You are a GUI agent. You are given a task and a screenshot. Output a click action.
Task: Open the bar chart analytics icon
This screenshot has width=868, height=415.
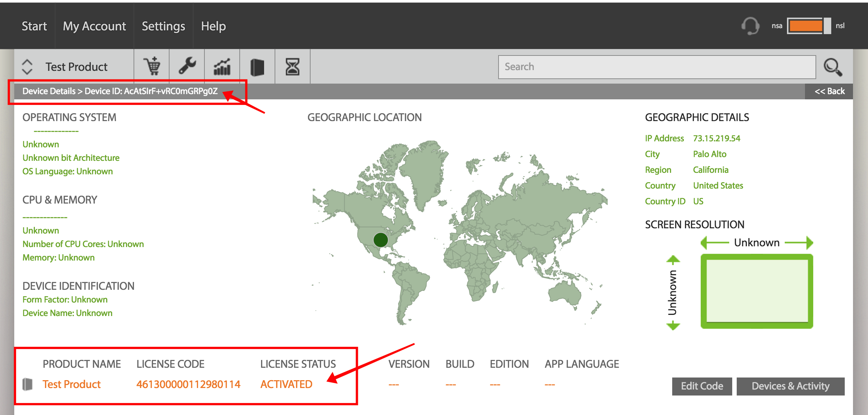click(x=222, y=67)
